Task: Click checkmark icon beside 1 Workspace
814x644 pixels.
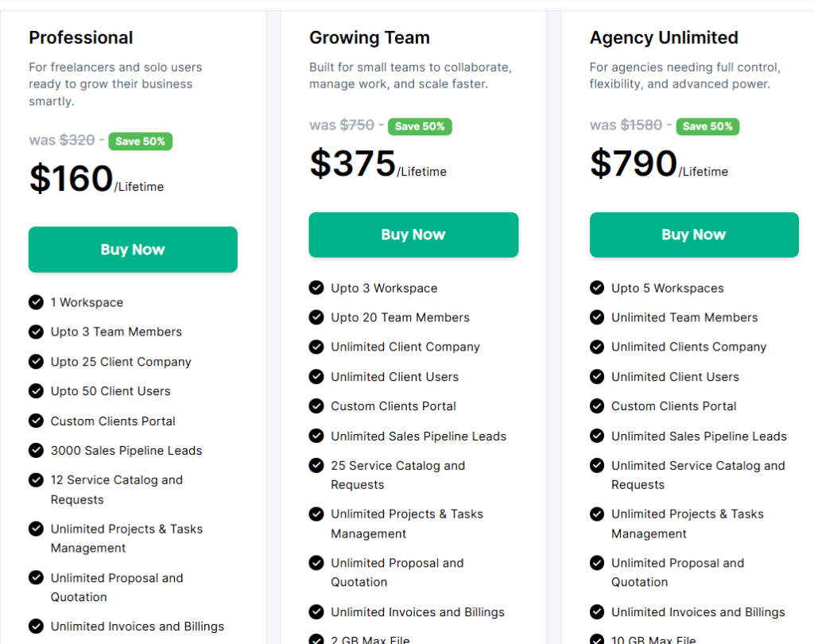Action: click(x=36, y=302)
